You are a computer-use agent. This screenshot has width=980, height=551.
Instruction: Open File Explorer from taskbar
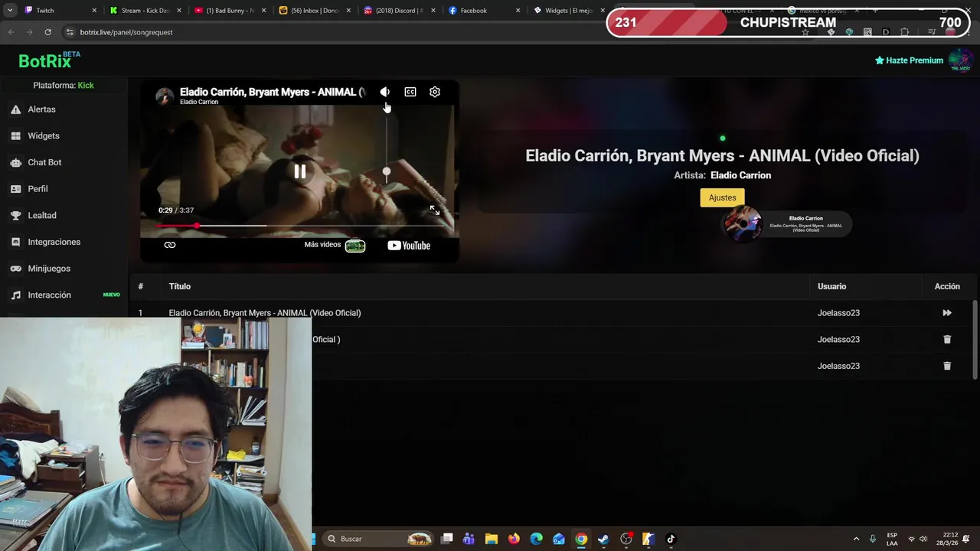click(492, 539)
